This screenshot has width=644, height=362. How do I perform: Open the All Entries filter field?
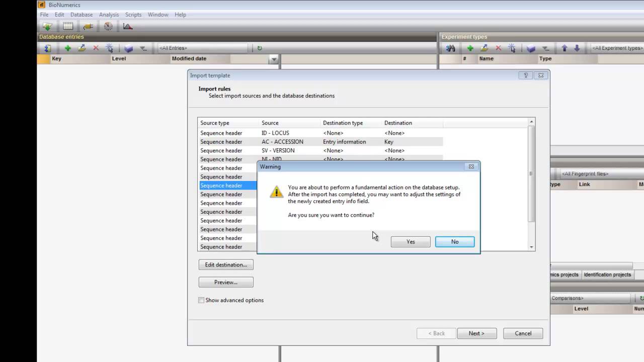click(203, 48)
